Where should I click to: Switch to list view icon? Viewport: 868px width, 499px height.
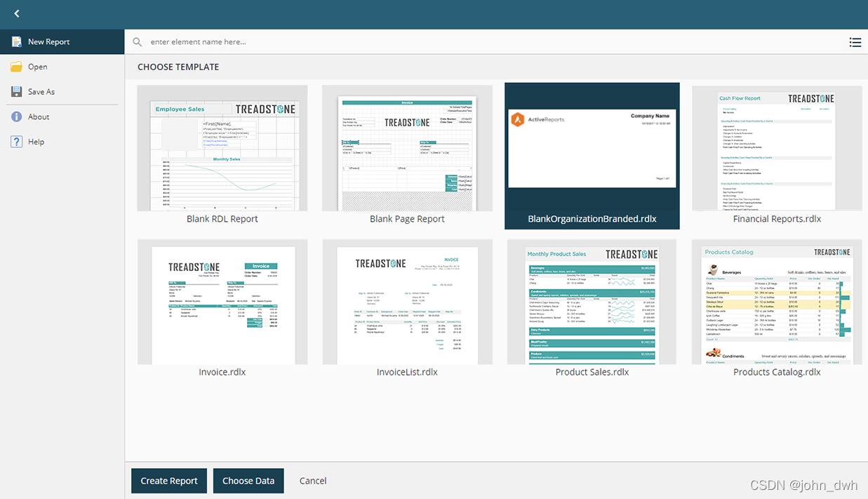[855, 42]
